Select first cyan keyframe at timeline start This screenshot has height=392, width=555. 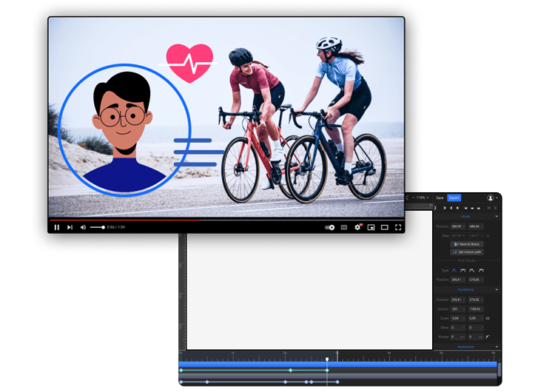pyautogui.click(x=181, y=370)
